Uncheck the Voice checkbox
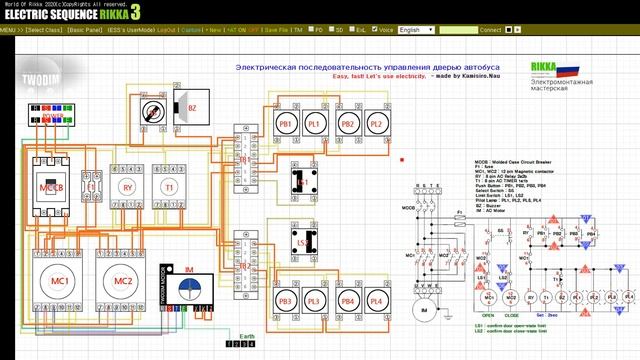This screenshot has height=360, width=640. pyautogui.click(x=374, y=29)
